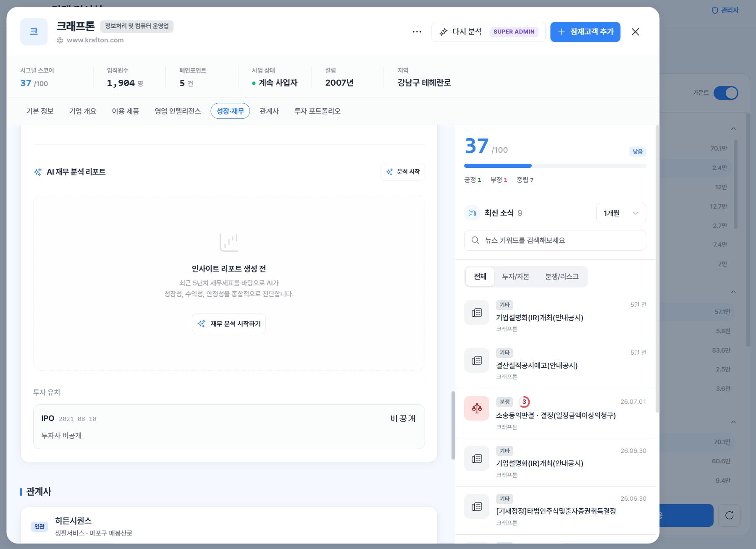Open the 결산실적공시예고(안내공시) news item

[x=555, y=365]
